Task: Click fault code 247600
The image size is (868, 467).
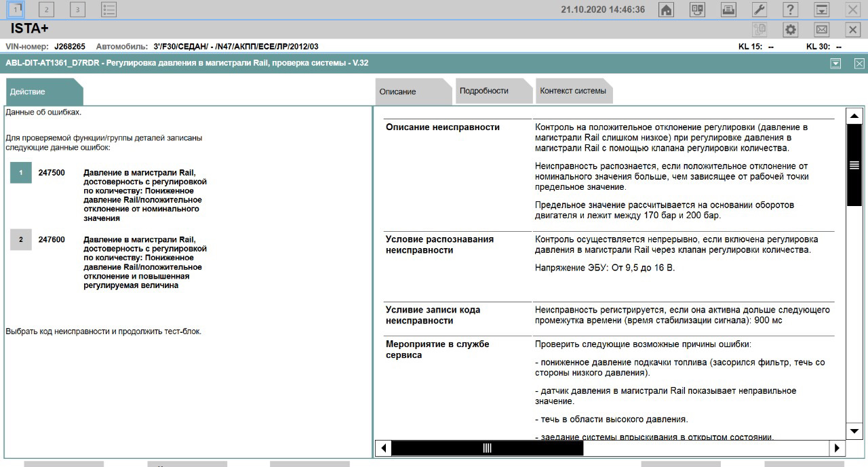Action: click(x=52, y=239)
